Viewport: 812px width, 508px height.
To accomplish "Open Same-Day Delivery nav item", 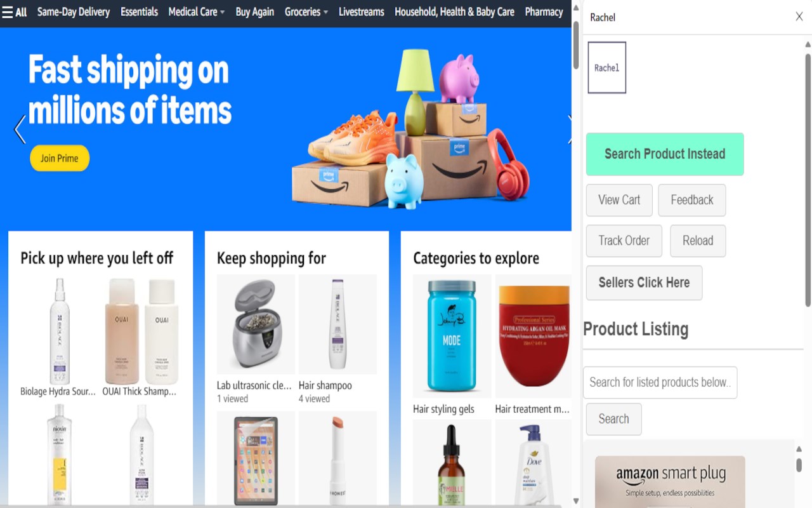I will pyautogui.click(x=74, y=12).
